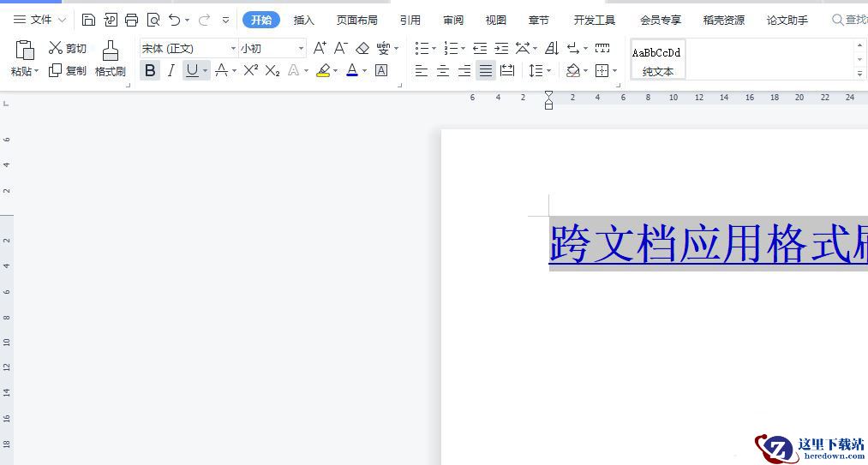
Task: Align text right
Action: click(464, 70)
